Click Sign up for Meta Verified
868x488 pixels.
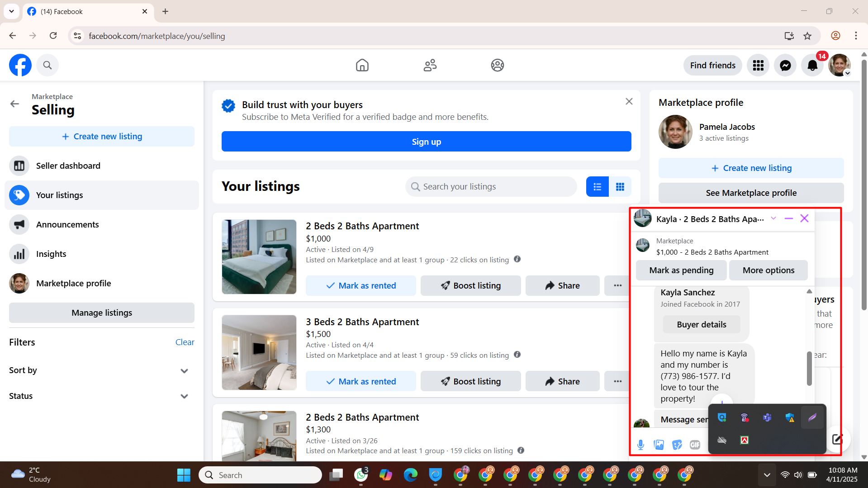(426, 142)
